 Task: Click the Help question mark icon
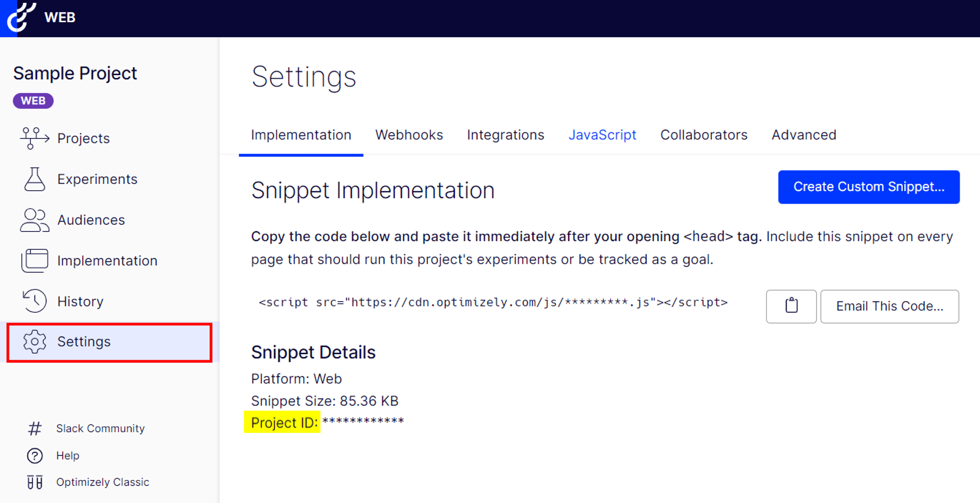[35, 456]
